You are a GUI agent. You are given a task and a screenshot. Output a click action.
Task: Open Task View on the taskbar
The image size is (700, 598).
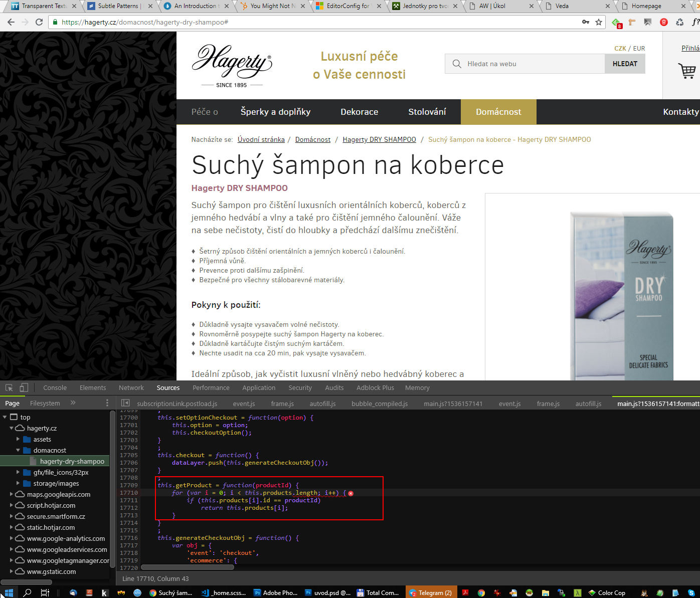(x=45, y=592)
